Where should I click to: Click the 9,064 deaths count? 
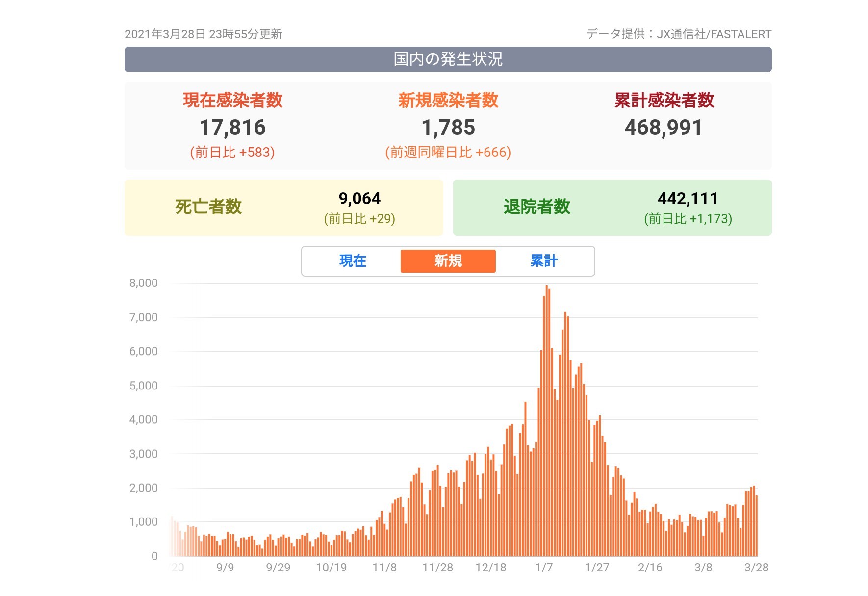coord(359,199)
